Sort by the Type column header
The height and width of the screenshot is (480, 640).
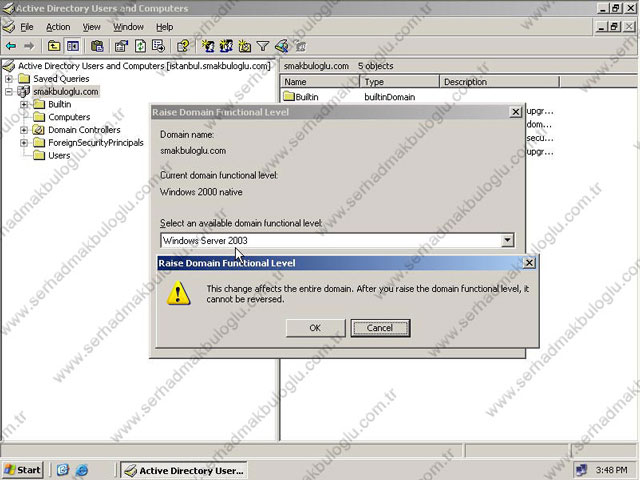click(x=399, y=82)
